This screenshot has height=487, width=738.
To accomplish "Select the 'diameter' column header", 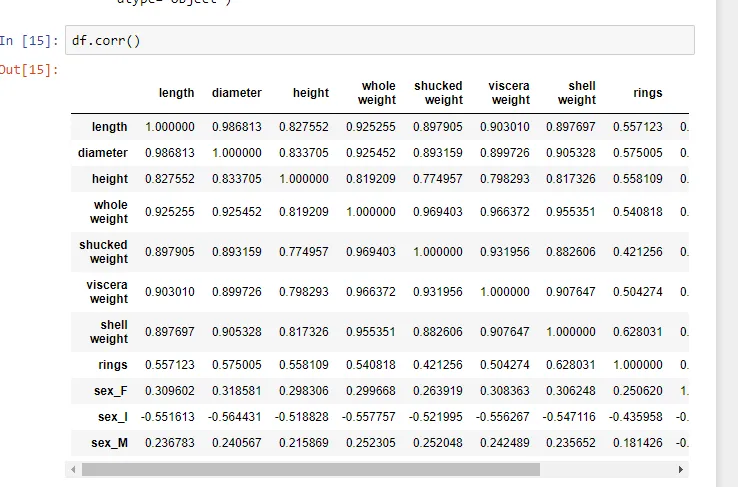I will (237, 93).
